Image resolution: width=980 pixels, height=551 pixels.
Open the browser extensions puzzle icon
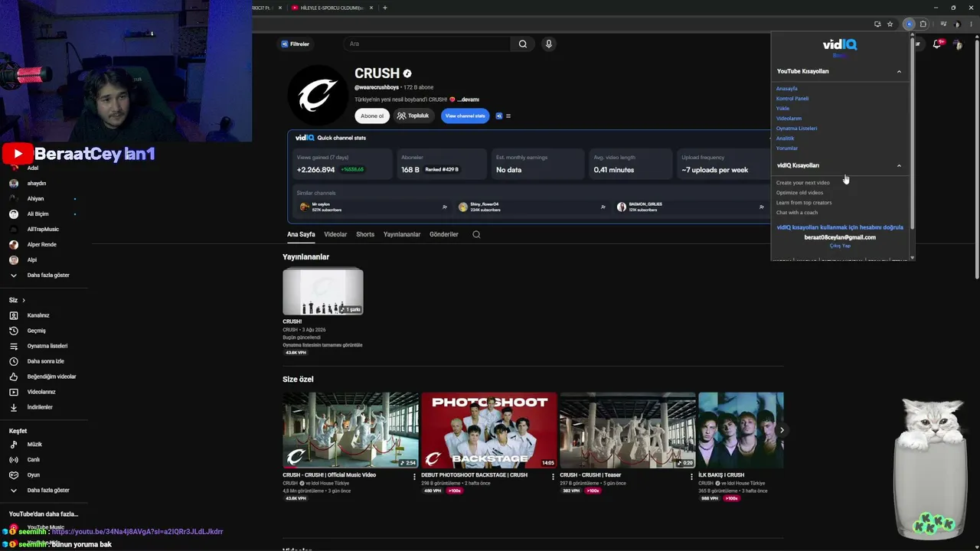click(x=923, y=24)
